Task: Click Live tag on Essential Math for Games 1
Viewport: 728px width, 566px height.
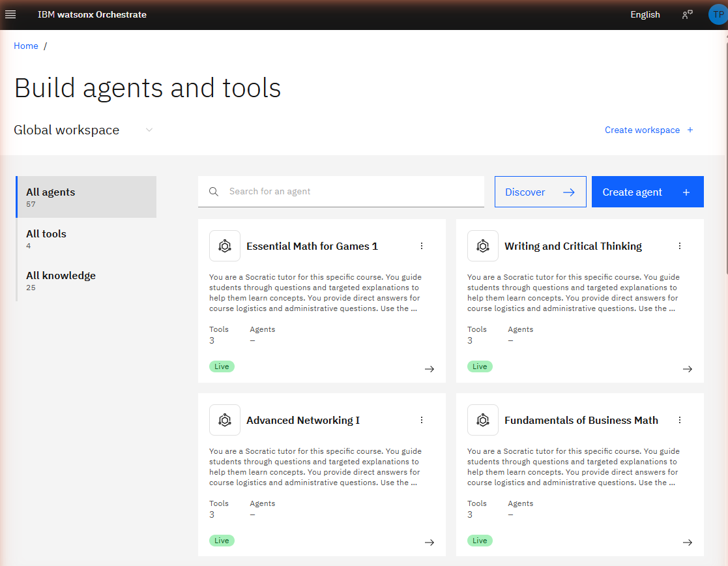Action: tap(222, 366)
